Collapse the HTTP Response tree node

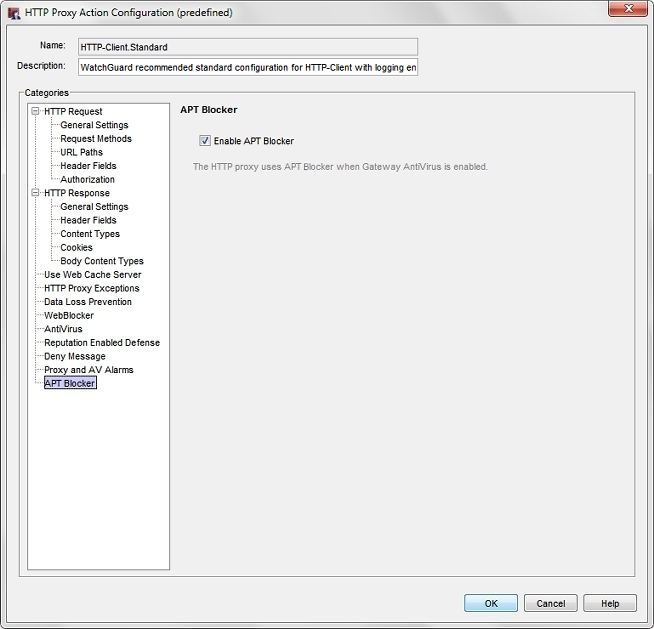pyautogui.click(x=35, y=192)
